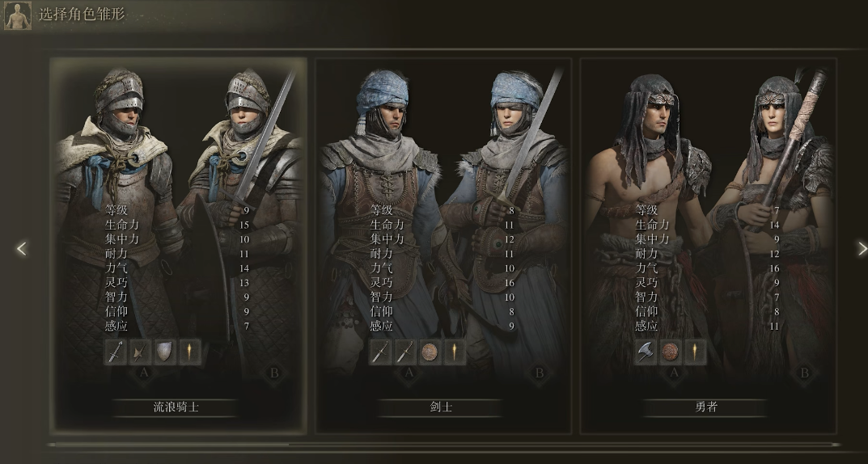Select the halberd weapon icon under 流浪骑士
This screenshot has width=868, height=464.
[140, 352]
